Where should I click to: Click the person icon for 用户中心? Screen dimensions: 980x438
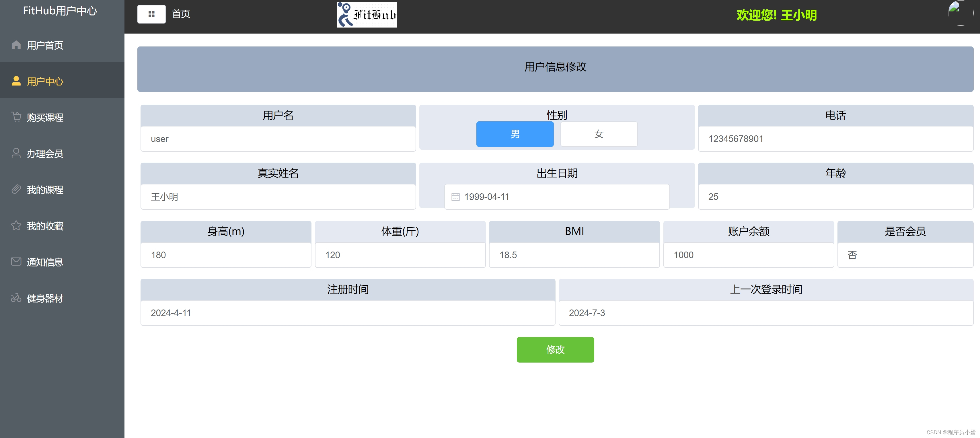click(16, 81)
